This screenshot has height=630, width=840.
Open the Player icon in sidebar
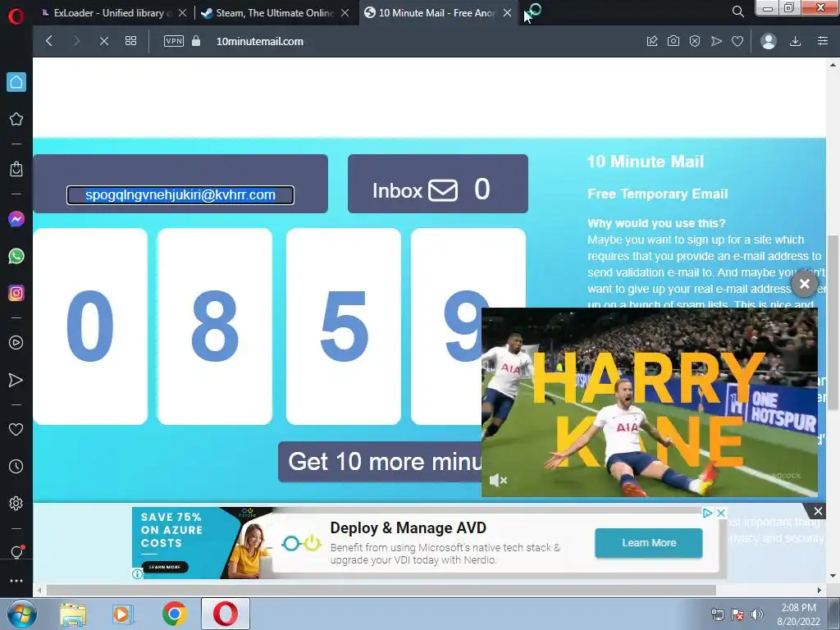(x=16, y=343)
